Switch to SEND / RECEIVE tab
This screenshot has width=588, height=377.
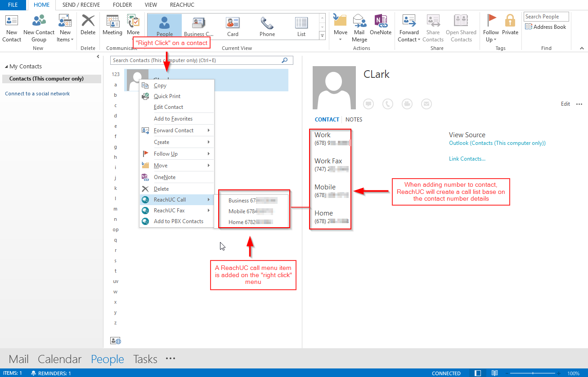81,5
